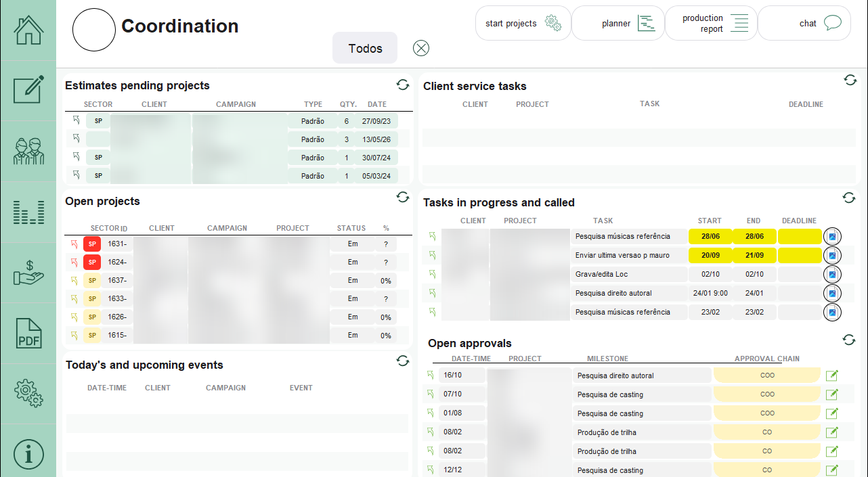
Task: Click the yellow 20/09 start date cell
Action: [710, 256]
